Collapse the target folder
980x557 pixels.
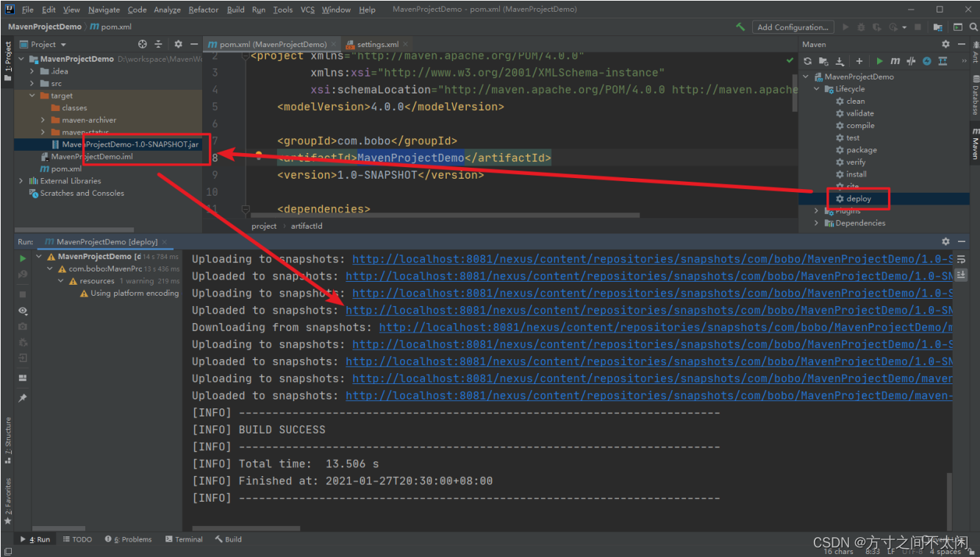tap(32, 96)
